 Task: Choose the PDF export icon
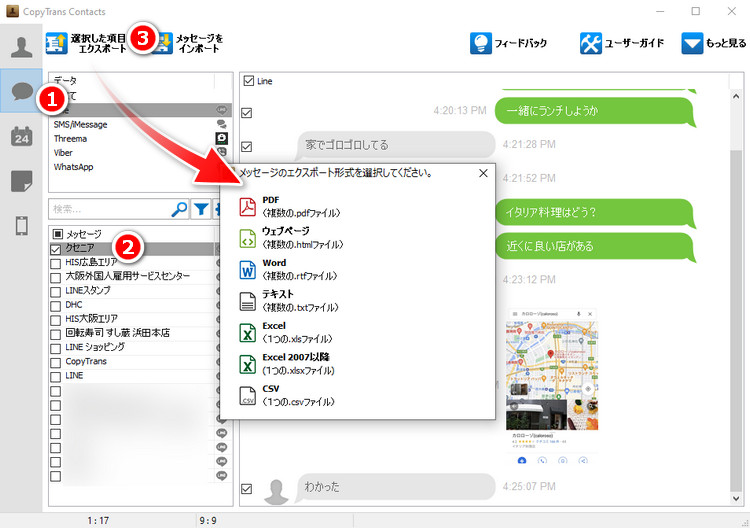pyautogui.click(x=247, y=207)
